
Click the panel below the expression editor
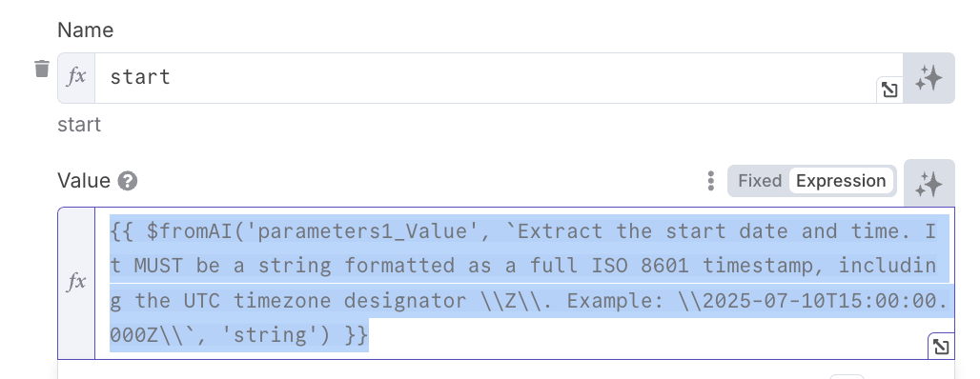point(506,369)
